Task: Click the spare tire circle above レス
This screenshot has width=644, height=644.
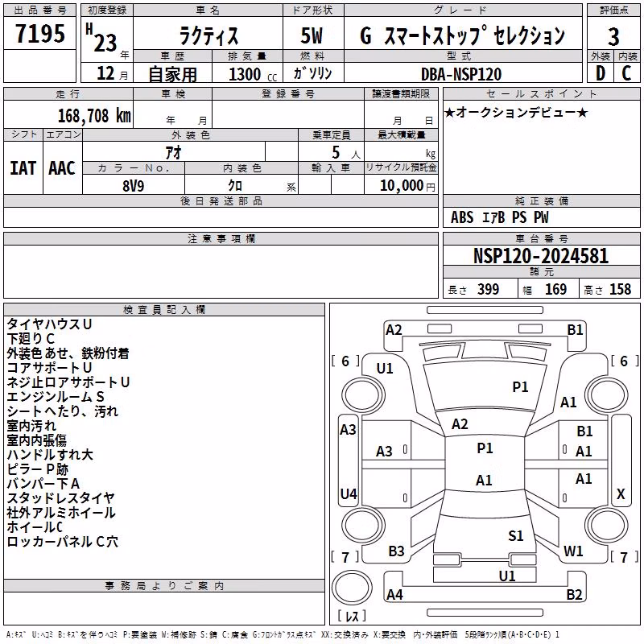Action: click(352, 588)
